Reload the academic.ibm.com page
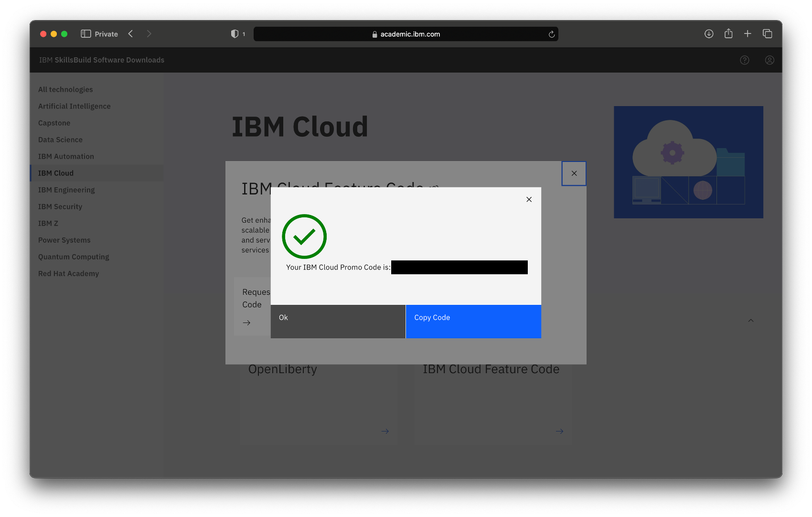The image size is (812, 517). click(552, 34)
